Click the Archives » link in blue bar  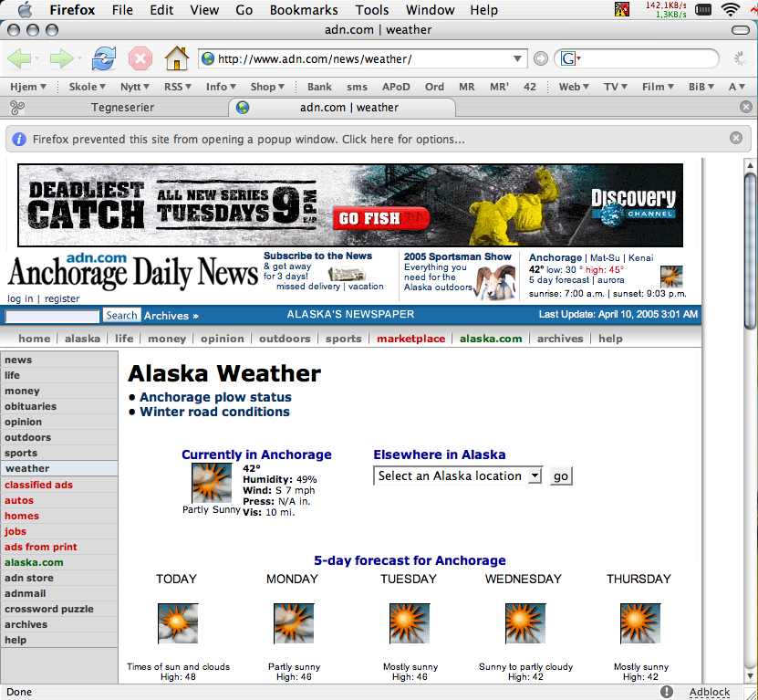click(x=171, y=316)
